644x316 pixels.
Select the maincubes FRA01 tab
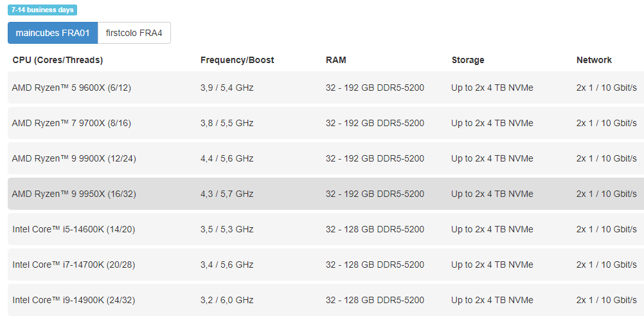click(53, 33)
